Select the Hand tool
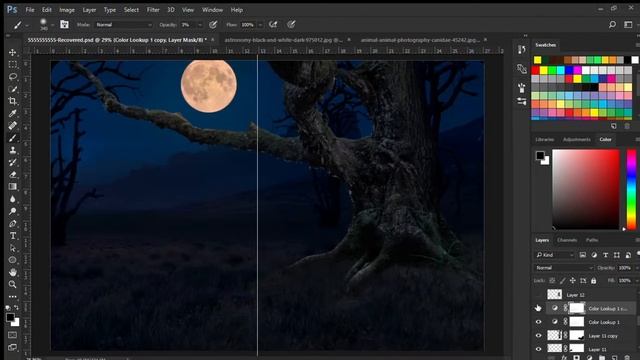 pos(13,272)
